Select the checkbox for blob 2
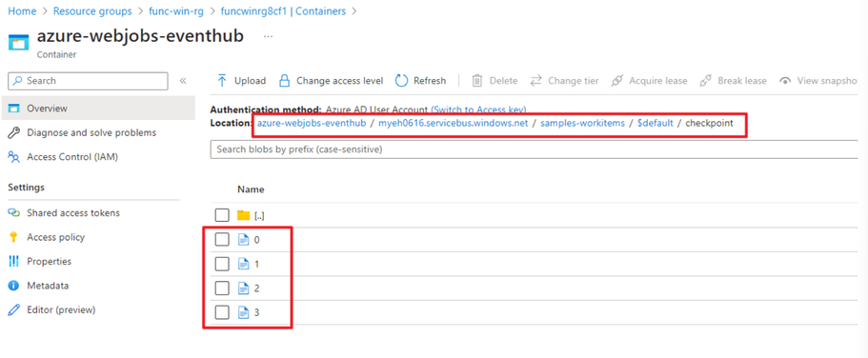The width and height of the screenshot is (868, 358). (222, 288)
